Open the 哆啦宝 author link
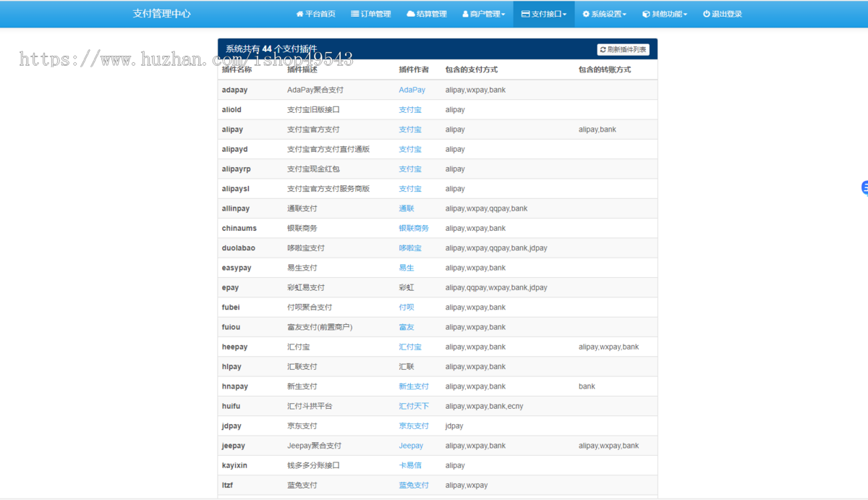 (x=410, y=248)
